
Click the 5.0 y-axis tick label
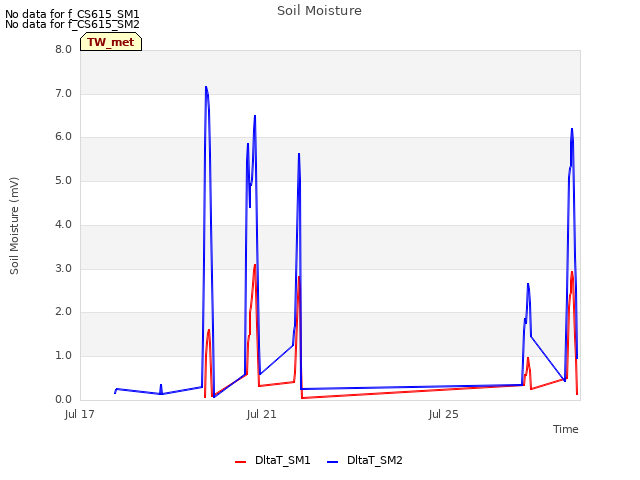tap(63, 180)
